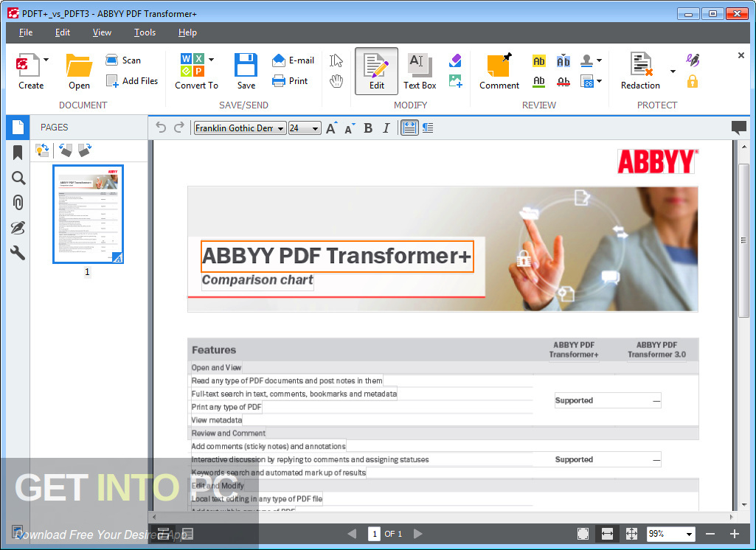
Task: Undo the last edit
Action: click(161, 128)
